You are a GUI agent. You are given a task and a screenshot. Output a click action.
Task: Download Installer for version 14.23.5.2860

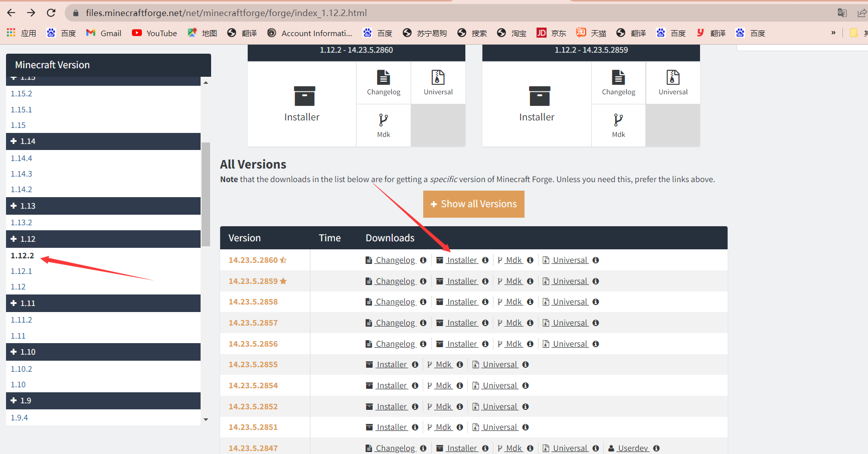[457, 260]
